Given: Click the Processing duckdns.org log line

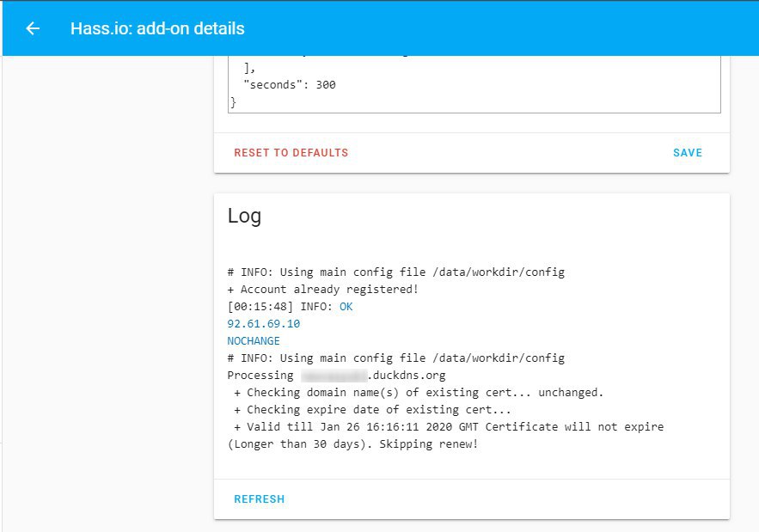Looking at the screenshot, I should click(x=336, y=376).
